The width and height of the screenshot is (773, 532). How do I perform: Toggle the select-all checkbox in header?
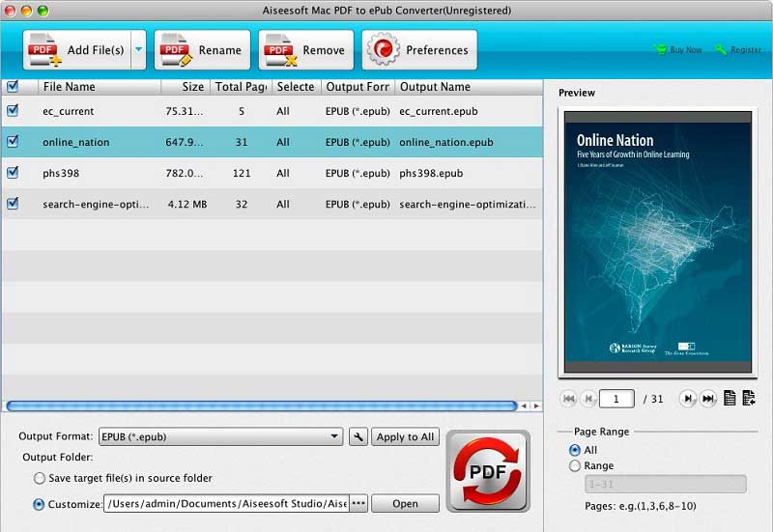[x=13, y=86]
